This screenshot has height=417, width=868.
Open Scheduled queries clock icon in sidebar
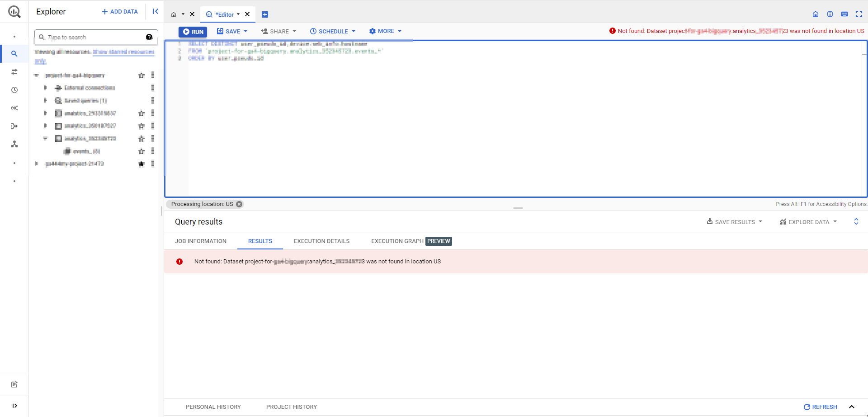[14, 90]
